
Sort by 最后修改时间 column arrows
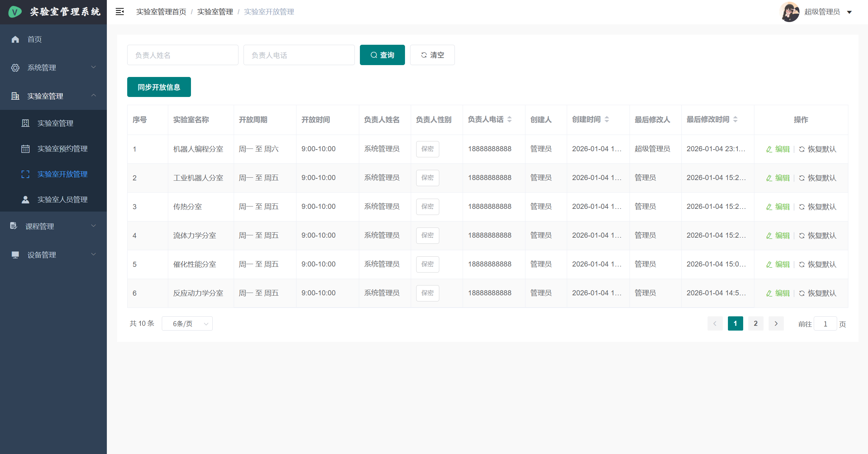(735, 119)
